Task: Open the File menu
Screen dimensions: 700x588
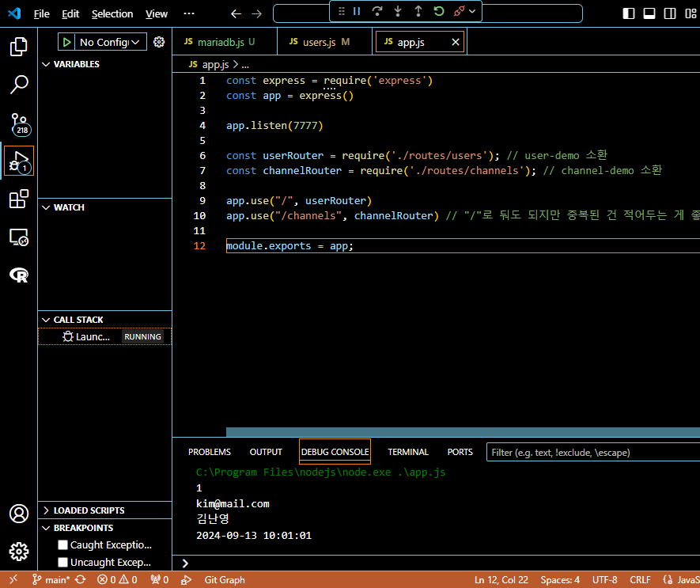Action: coord(41,14)
